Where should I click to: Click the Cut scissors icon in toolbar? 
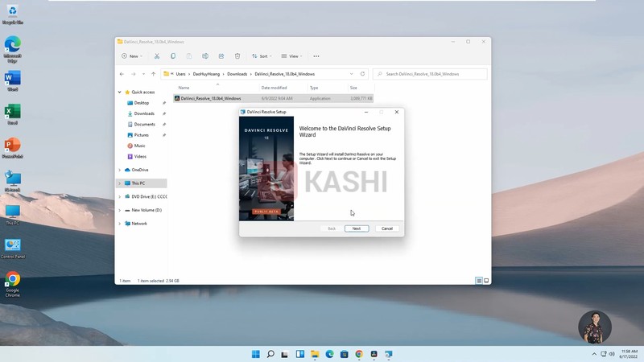point(157,56)
